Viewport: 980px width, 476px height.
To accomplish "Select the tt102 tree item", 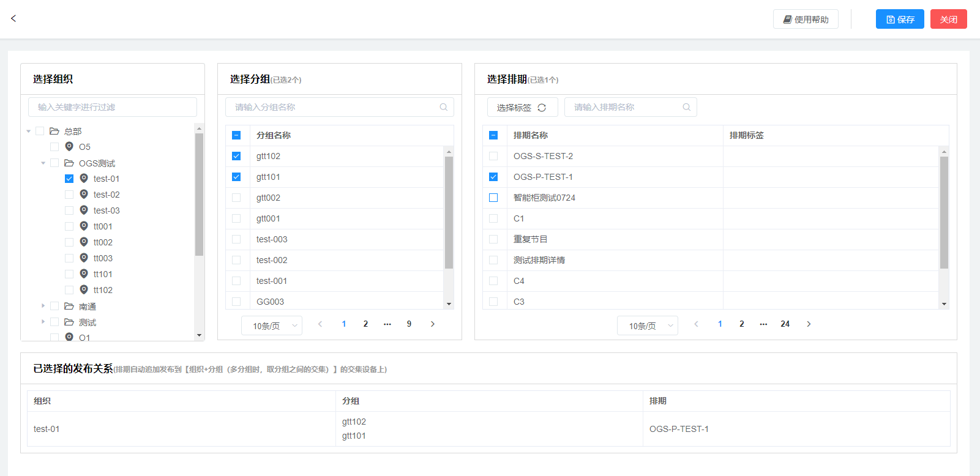I will point(103,290).
